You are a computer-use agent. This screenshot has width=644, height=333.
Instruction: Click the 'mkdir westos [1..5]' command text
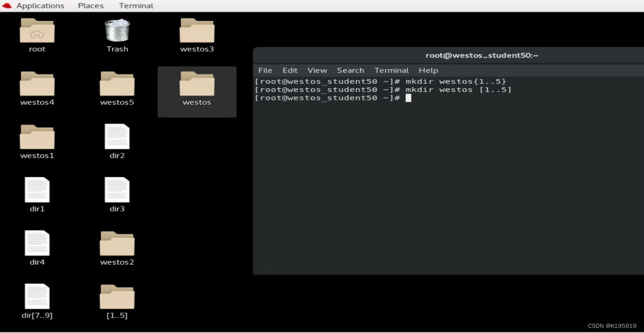[458, 90]
